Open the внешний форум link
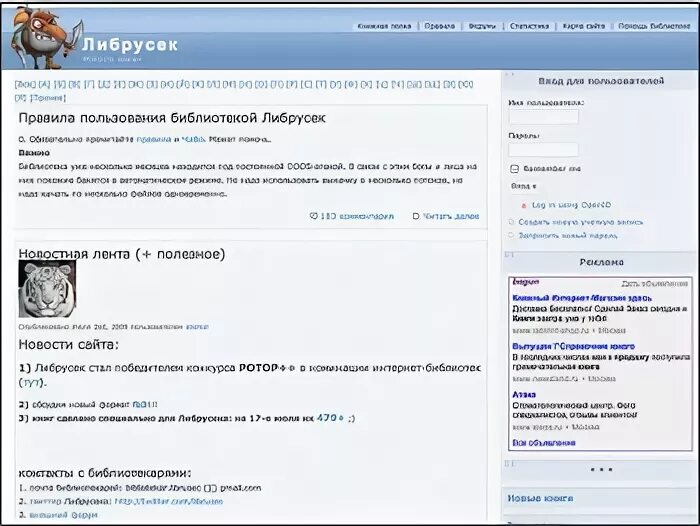 (x=63, y=515)
